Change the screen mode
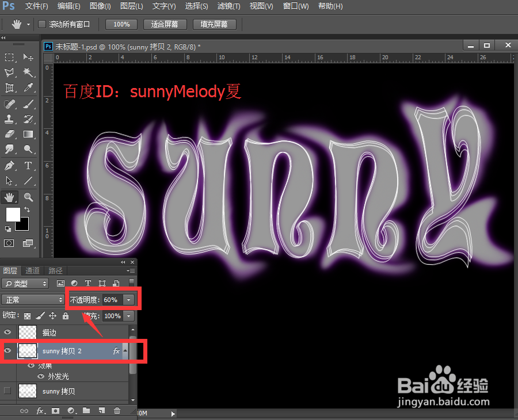518x420 pixels. click(28, 243)
